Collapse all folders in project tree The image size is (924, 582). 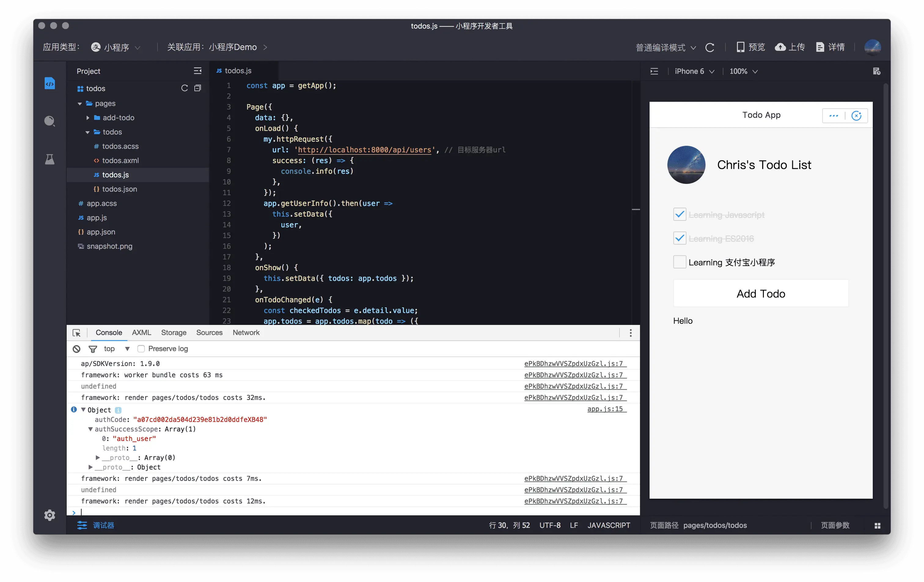point(198,88)
